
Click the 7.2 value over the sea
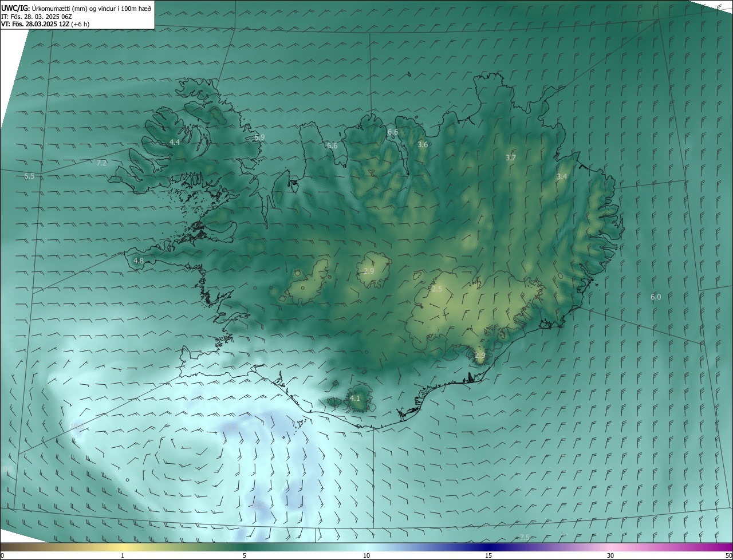tap(101, 163)
